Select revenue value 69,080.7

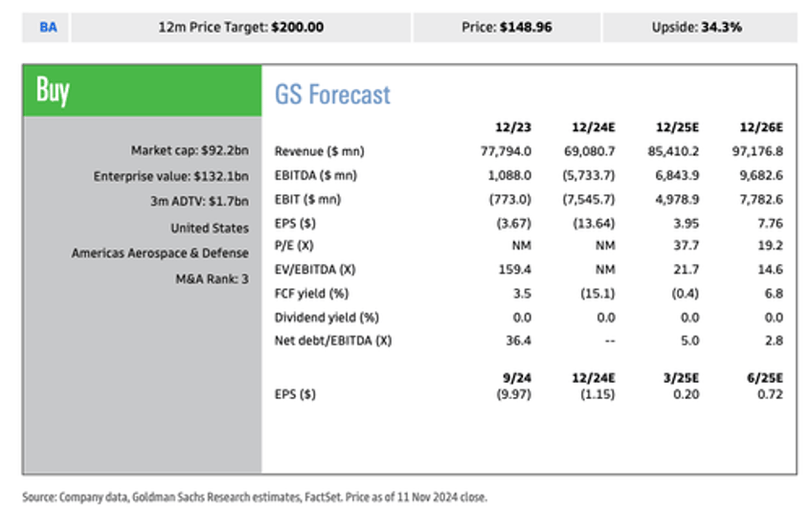(x=589, y=151)
